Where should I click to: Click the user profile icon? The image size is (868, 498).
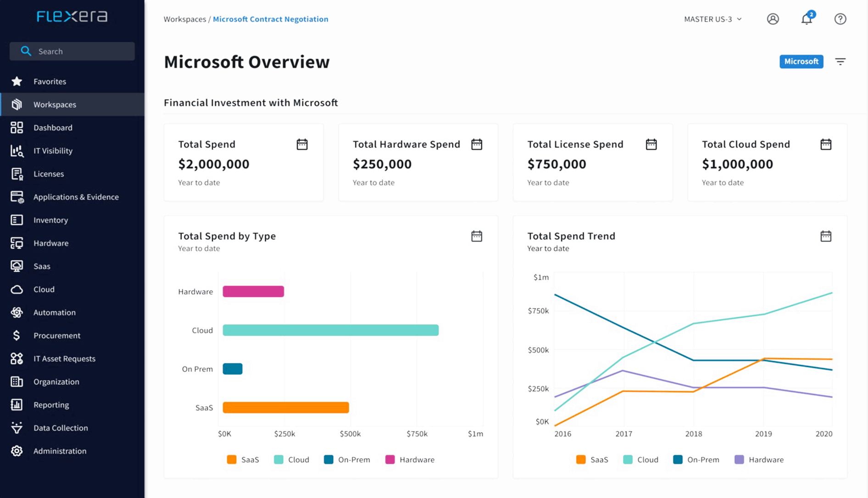[x=773, y=19]
